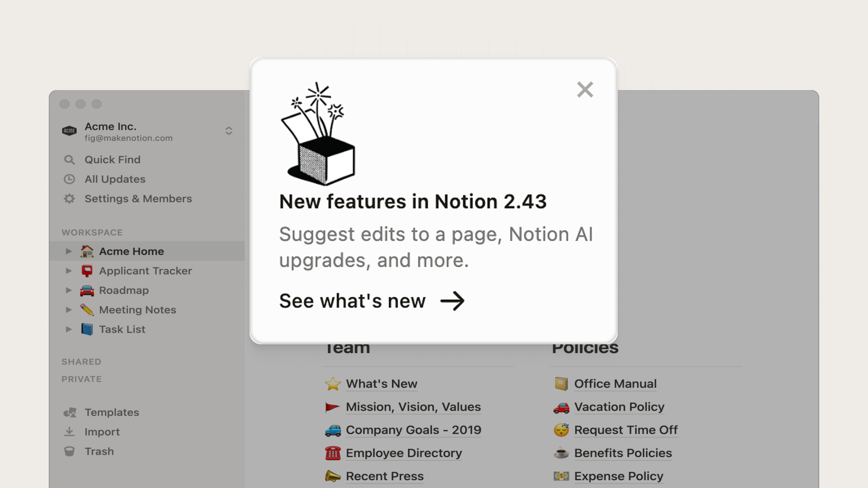
Task: Dismiss the Notion 2.43 announcement dialog
Action: pyautogui.click(x=585, y=89)
